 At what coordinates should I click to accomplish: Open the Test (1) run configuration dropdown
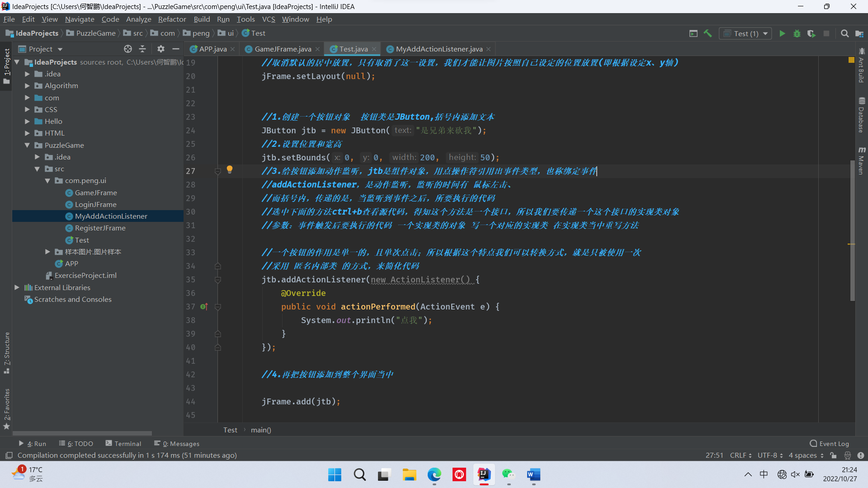tap(745, 33)
